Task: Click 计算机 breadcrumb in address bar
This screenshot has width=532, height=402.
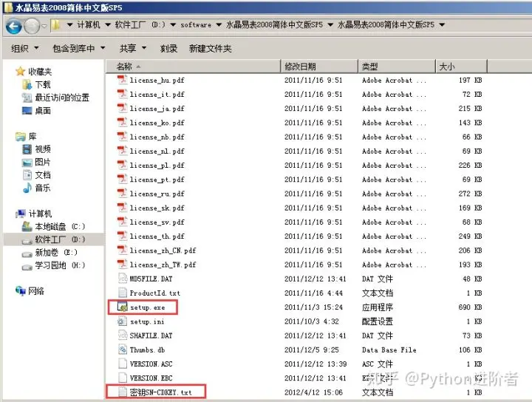Action: tap(89, 25)
